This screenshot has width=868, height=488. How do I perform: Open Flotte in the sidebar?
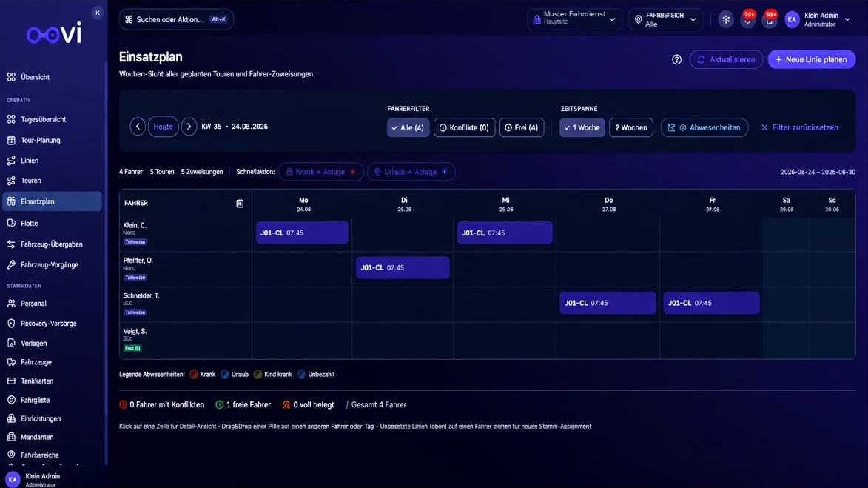[52, 223]
